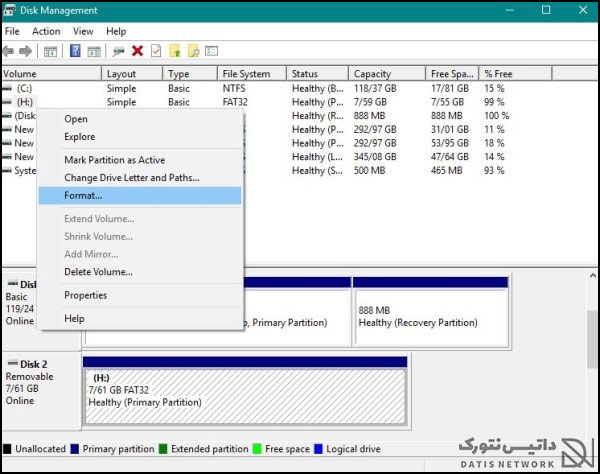Click the FAT32 file system cell
The height and width of the screenshot is (474, 600).
(x=235, y=102)
